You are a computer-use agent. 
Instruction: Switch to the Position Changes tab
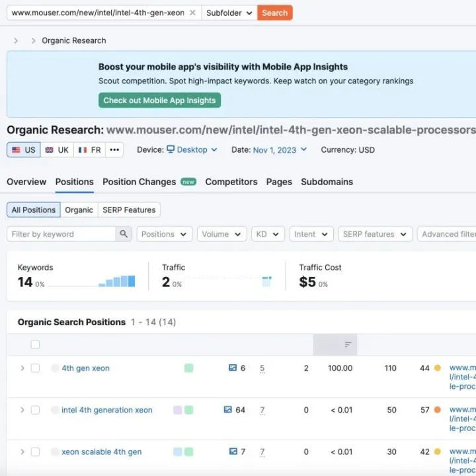139,182
